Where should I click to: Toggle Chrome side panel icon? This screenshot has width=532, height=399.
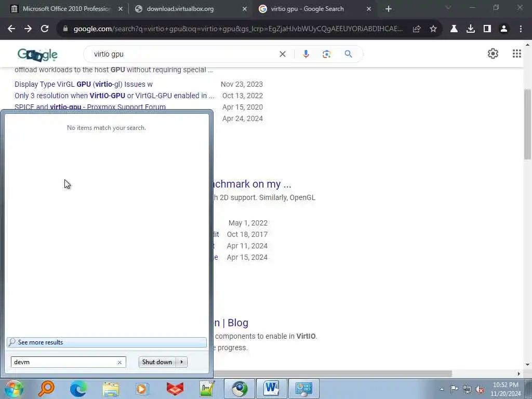pos(487,29)
